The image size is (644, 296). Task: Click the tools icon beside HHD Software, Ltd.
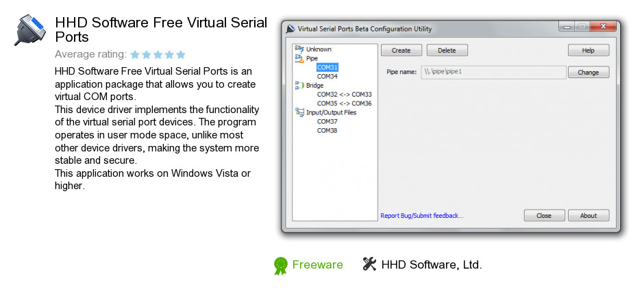pyautogui.click(x=369, y=264)
